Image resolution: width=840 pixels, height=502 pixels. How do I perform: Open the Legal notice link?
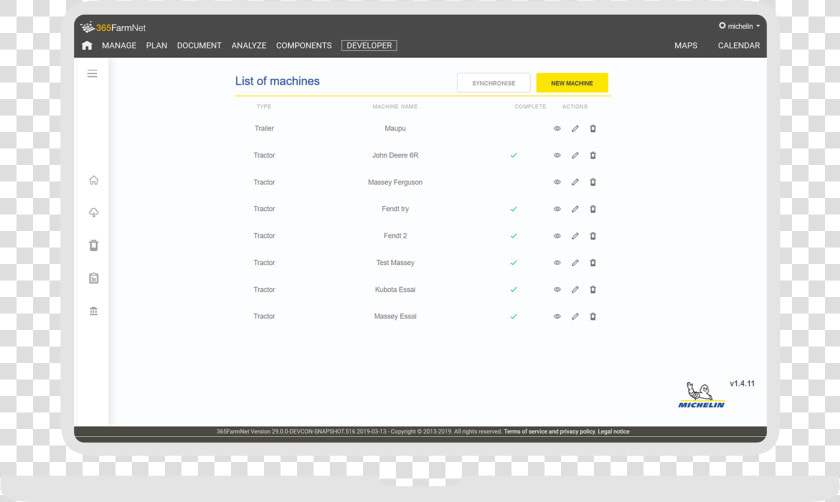(613, 431)
